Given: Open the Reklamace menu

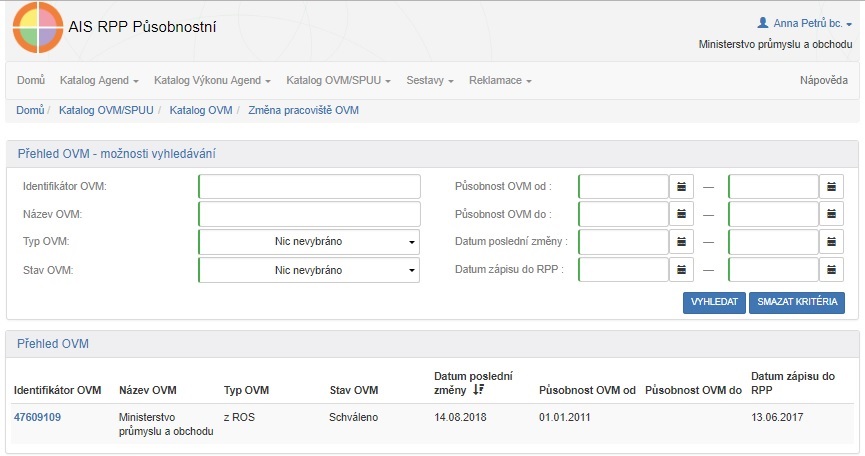Looking at the screenshot, I should [500, 80].
